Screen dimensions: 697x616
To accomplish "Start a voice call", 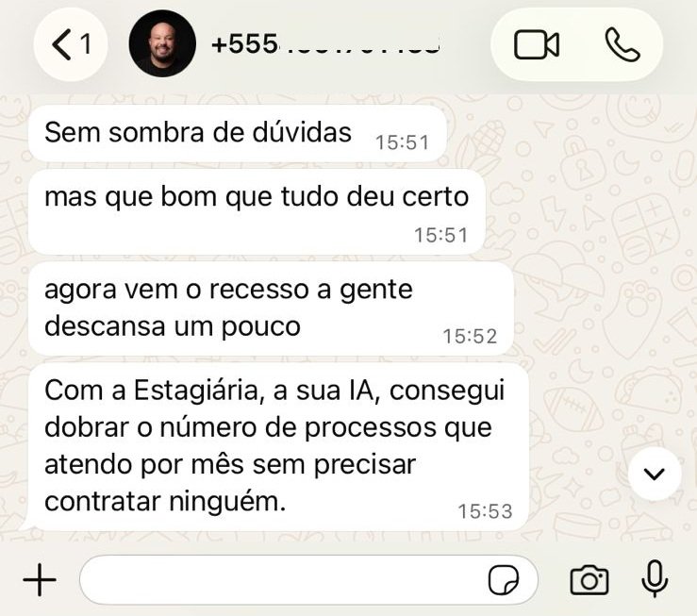I will [622, 44].
